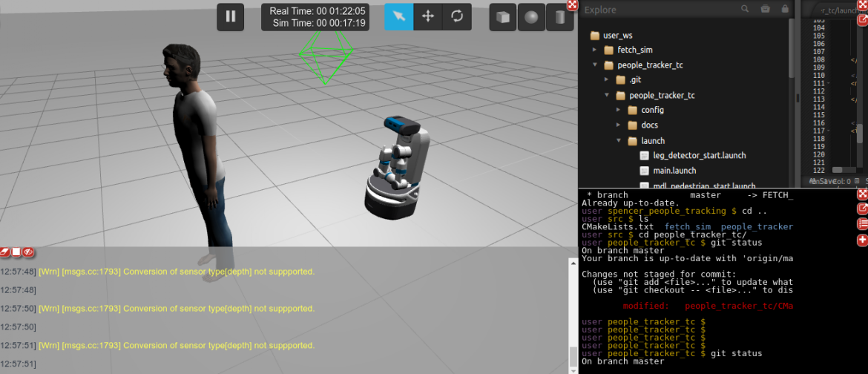This screenshot has height=374, width=868.
Task: Click the Explore panel title
Action: click(600, 10)
